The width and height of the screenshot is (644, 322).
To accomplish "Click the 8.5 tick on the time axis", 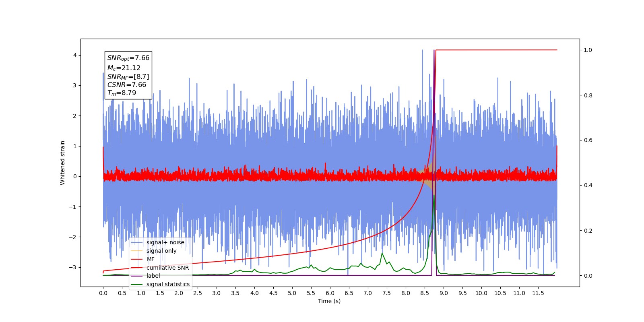I will coord(425,293).
